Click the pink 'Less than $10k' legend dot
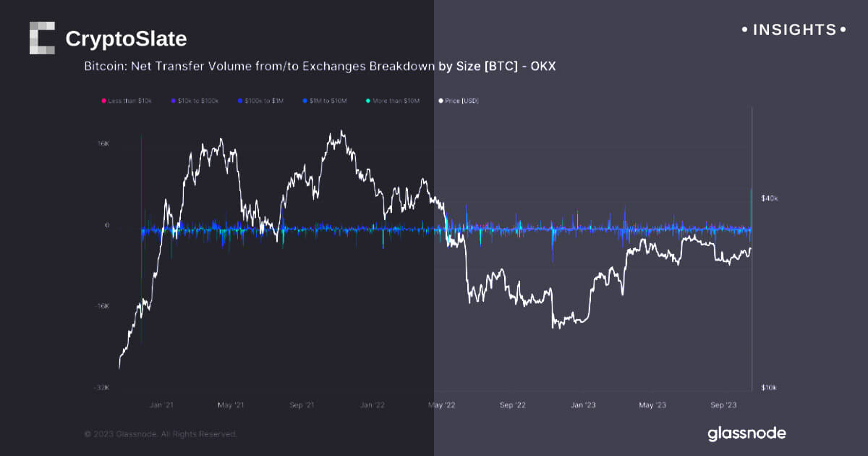Screen dimensions: 868x456 pos(105,101)
